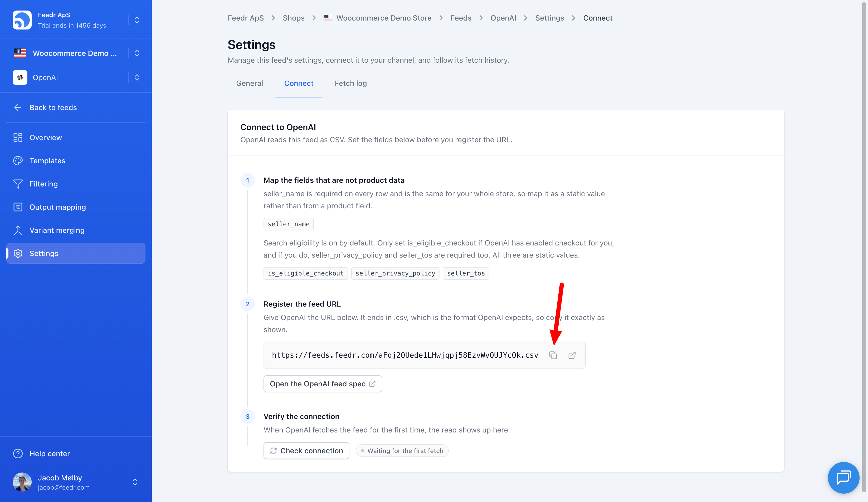Image resolution: width=868 pixels, height=502 pixels.
Task: Click the Connect breadcrumb
Action: [598, 18]
